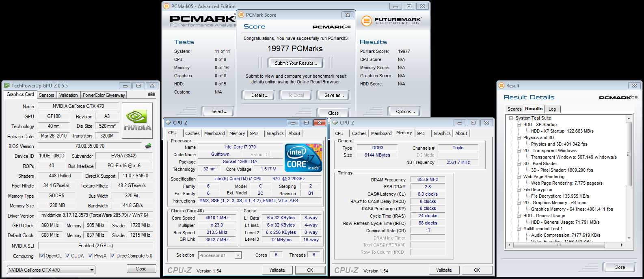
Task: Click the Details... button in PCMark Score
Action: [259, 95]
